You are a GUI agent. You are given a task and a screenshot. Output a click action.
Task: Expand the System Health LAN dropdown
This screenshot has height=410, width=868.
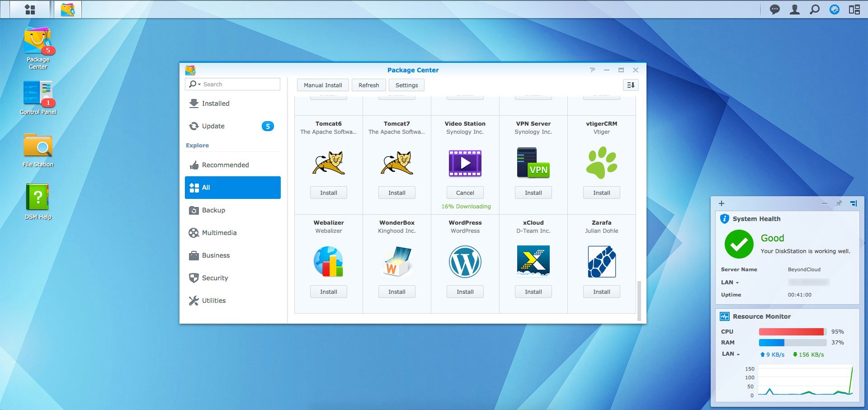(x=737, y=283)
